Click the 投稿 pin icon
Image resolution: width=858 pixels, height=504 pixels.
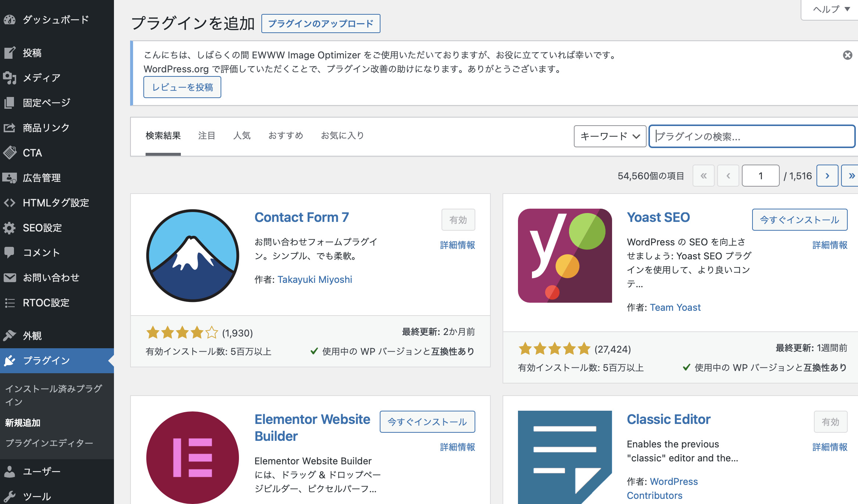pos(10,53)
